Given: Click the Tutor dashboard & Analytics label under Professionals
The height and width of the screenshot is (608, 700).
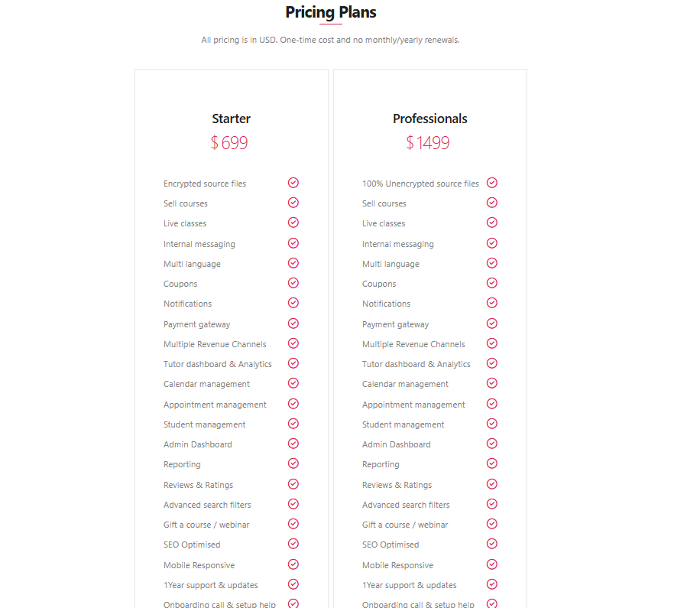Looking at the screenshot, I should tap(416, 364).
